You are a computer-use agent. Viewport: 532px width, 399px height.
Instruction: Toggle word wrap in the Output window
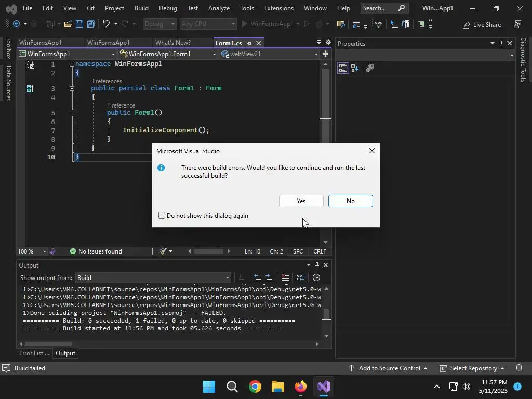pos(301,277)
